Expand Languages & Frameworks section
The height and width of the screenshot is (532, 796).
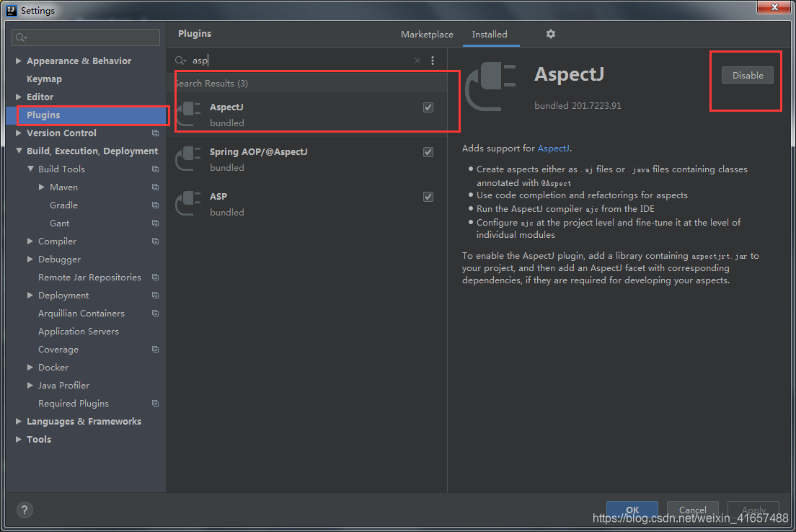pos(18,421)
